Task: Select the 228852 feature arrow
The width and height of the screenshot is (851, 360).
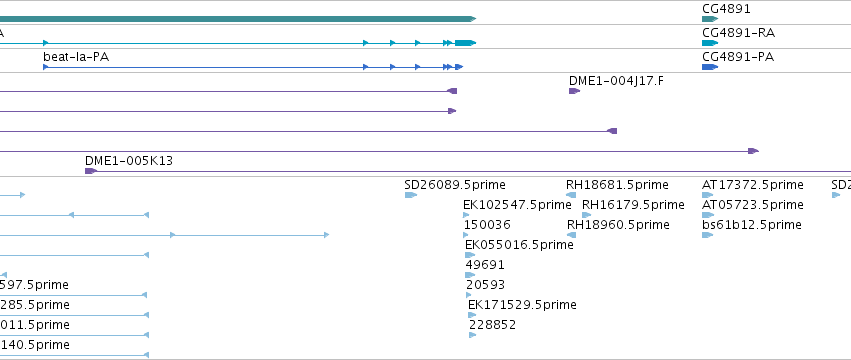Action: [473, 335]
